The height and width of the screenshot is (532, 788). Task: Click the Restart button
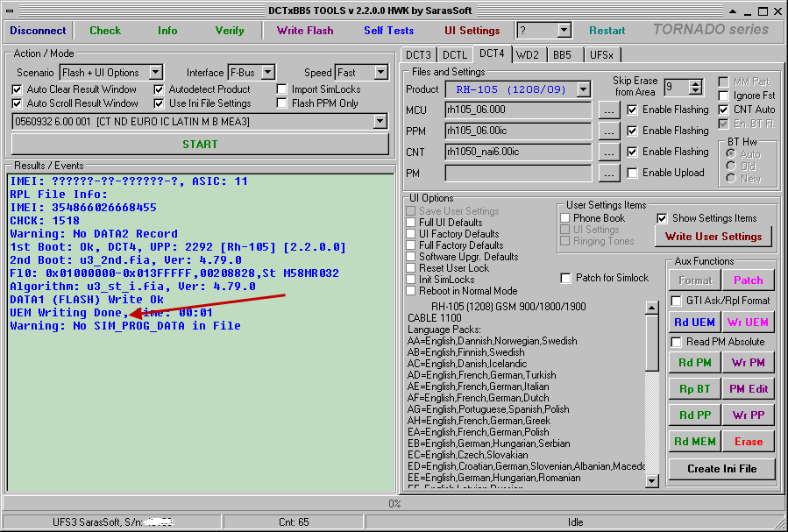607,31
